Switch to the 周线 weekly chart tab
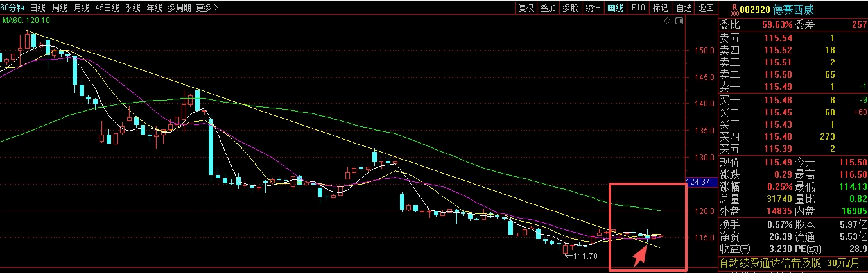The width and height of the screenshot is (868, 273). [59, 8]
